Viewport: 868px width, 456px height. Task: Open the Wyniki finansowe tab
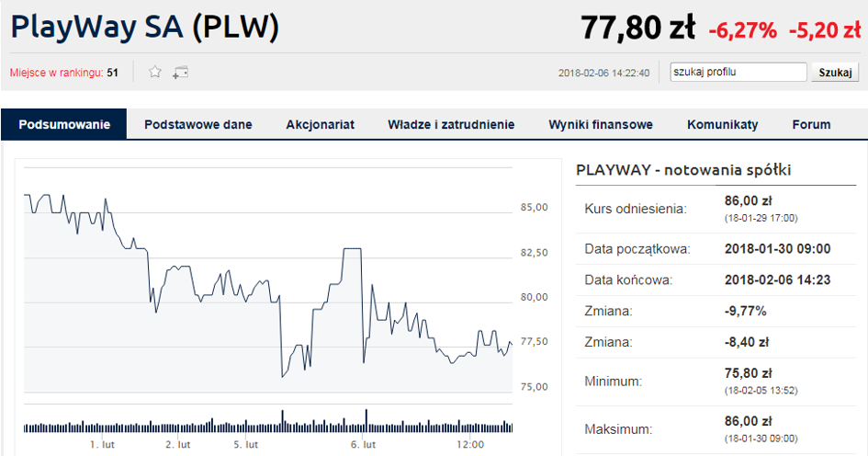coord(601,125)
